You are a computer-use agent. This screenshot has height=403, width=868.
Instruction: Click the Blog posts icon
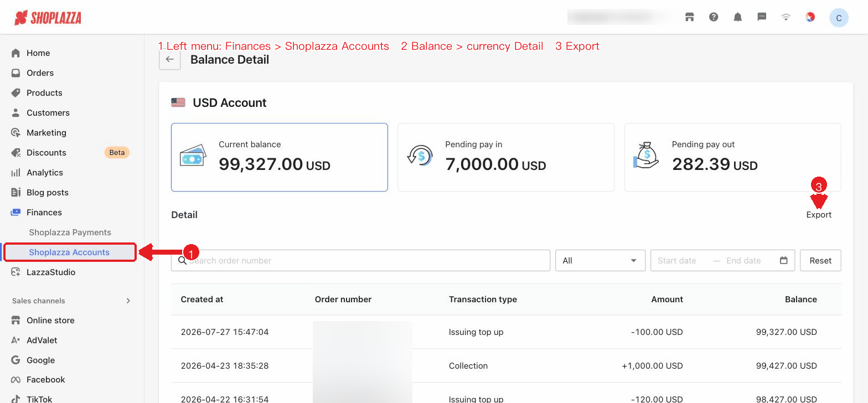click(15, 193)
